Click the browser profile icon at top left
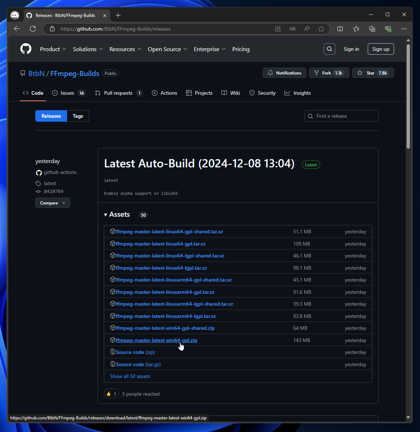 (15, 15)
